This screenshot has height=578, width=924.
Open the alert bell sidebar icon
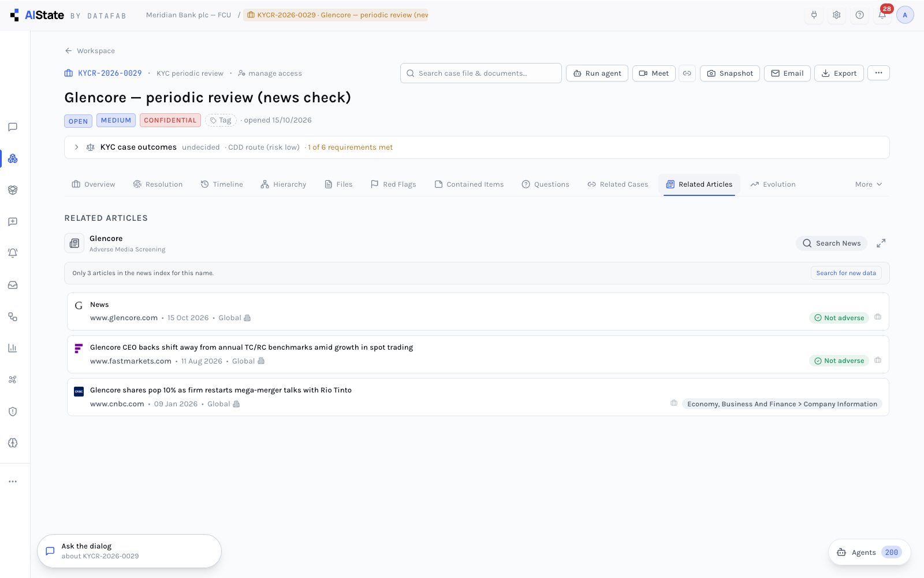[x=13, y=253]
